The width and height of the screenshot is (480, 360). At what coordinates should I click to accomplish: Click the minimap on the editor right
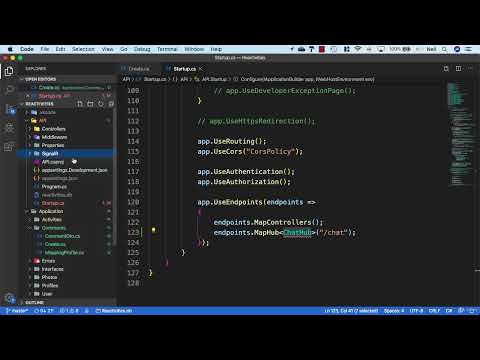[461, 133]
